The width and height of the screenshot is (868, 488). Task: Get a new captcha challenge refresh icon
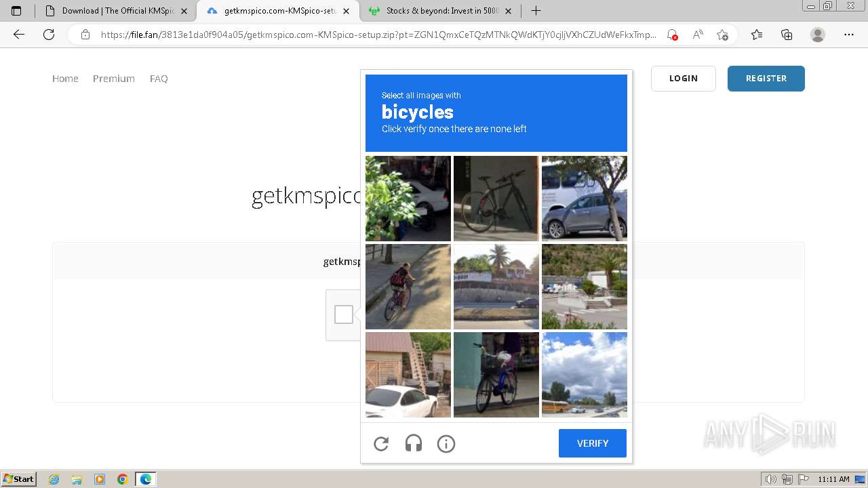click(381, 444)
